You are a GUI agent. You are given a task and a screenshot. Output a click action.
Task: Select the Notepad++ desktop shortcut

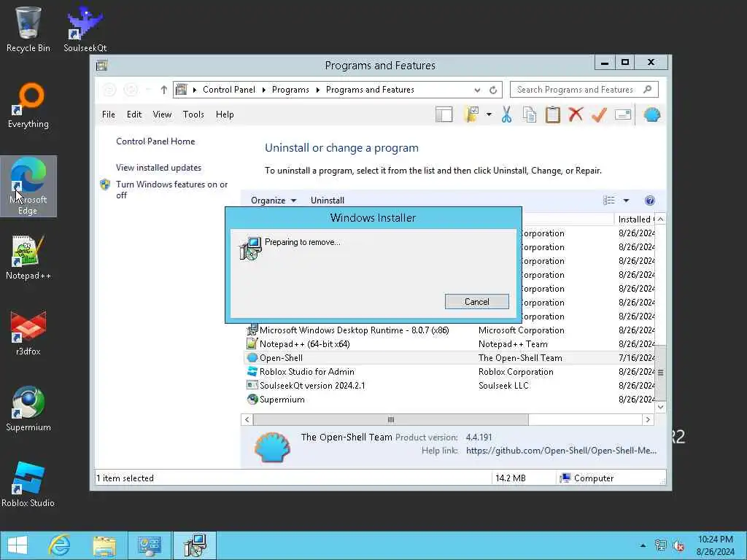coord(28,257)
